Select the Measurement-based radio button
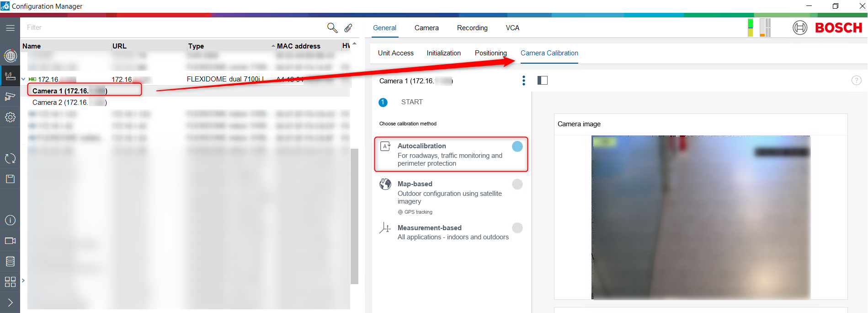Screen dimensions: 868x313 click(x=517, y=228)
